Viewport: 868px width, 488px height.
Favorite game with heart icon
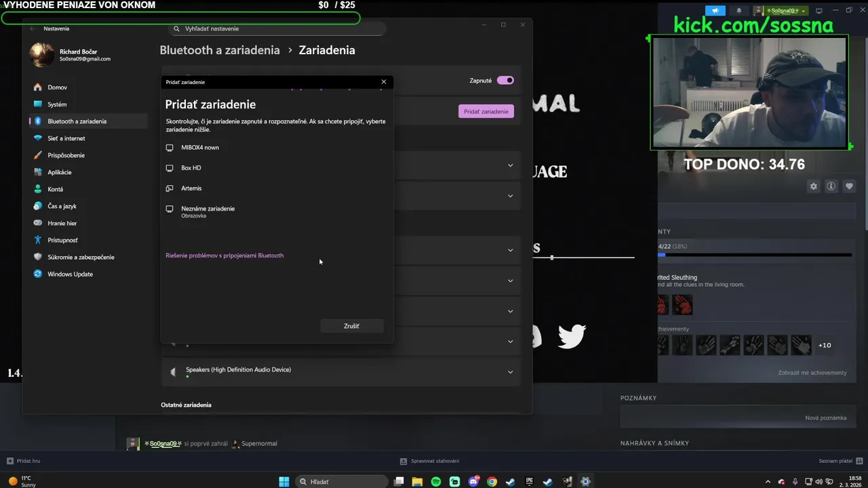coord(849,186)
